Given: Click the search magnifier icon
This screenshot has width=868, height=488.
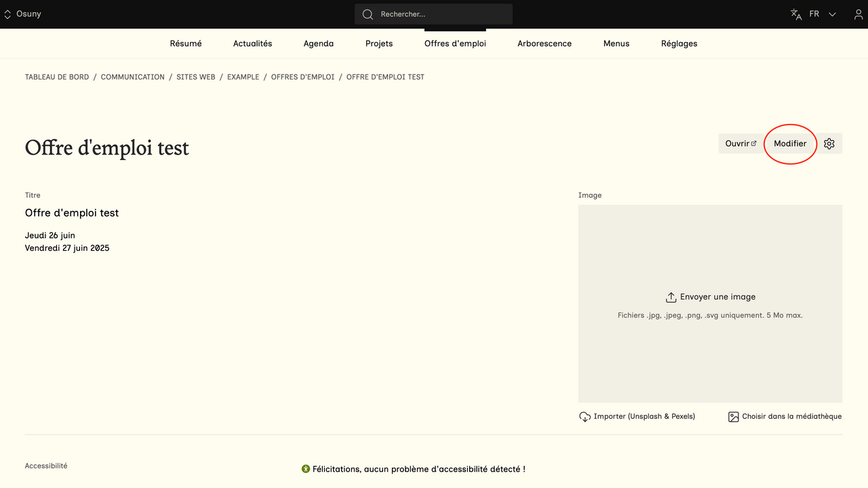Looking at the screenshot, I should [368, 14].
